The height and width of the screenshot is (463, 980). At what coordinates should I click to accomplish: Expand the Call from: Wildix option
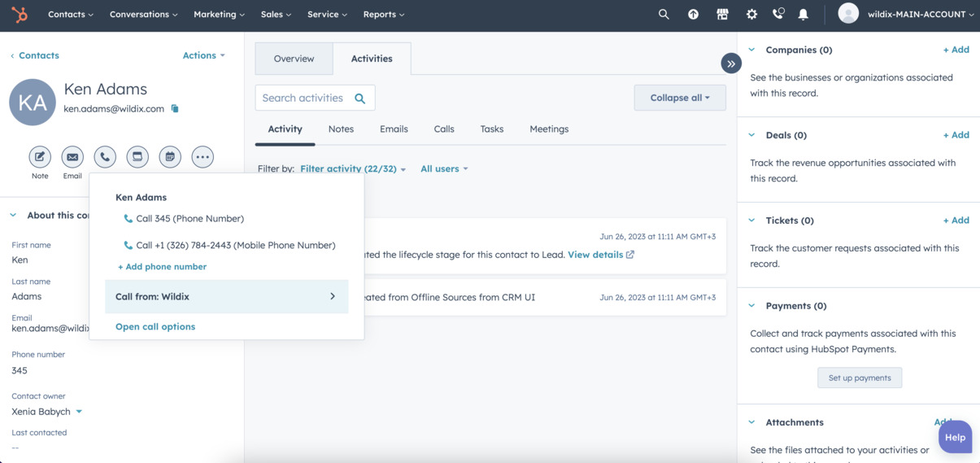[226, 297]
